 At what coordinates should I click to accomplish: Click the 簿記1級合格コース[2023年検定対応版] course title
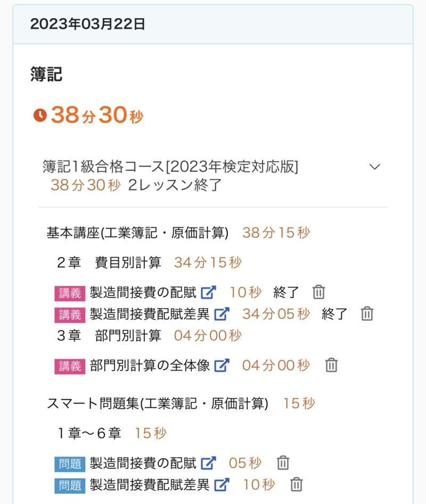pos(170,167)
